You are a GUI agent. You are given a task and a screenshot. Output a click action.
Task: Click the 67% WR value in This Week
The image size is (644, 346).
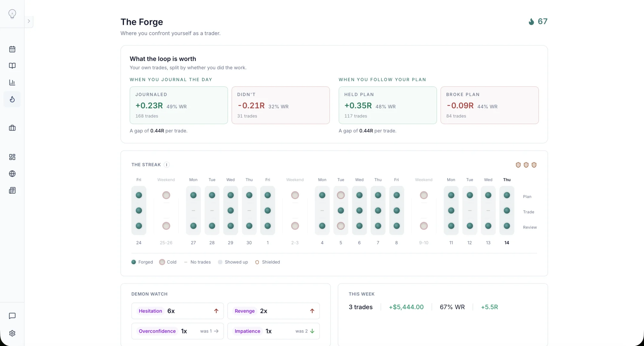click(x=452, y=307)
